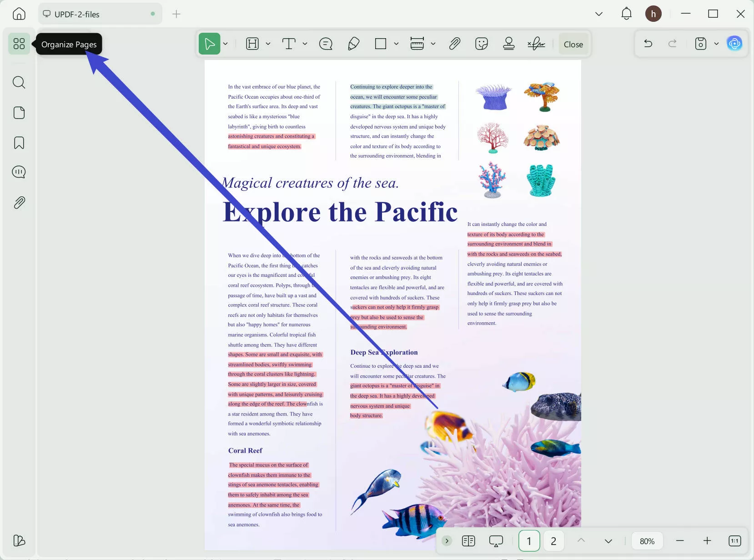Open the Highlight tool dropdown
754x560 pixels.
point(268,44)
